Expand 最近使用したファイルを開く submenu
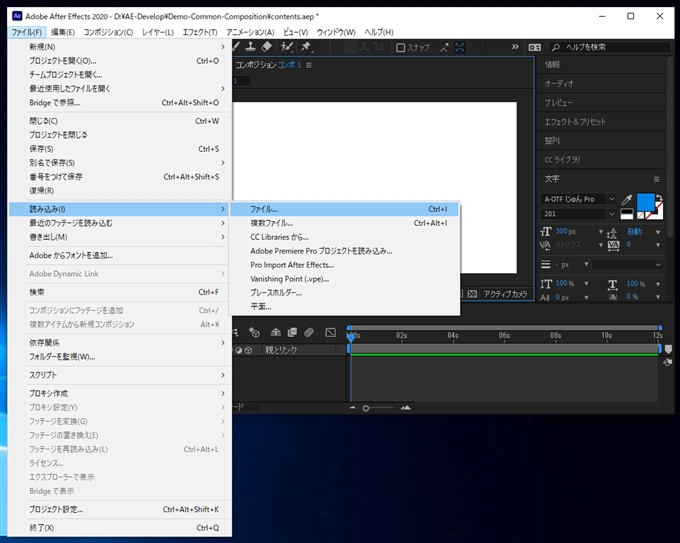Screen dimensions: 680x543 tap(119, 88)
